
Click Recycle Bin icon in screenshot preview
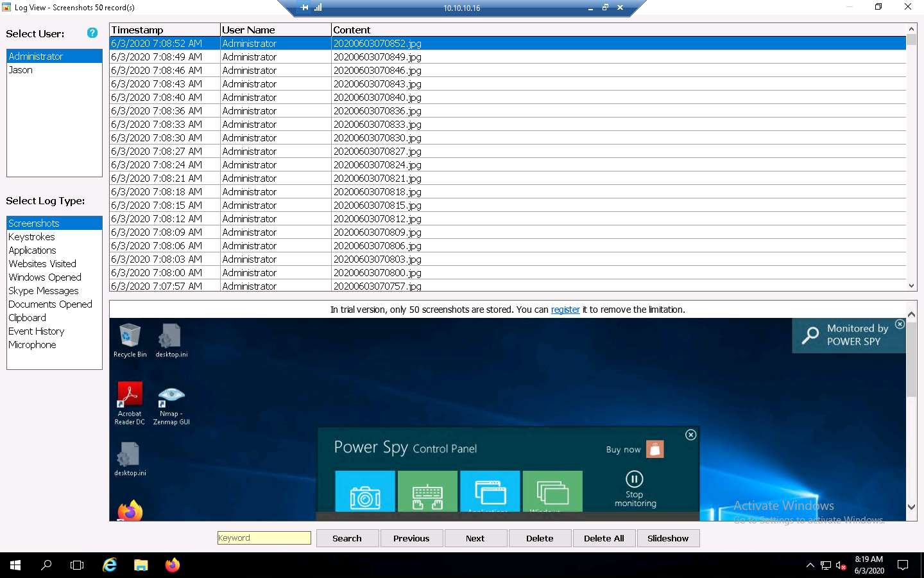coord(130,340)
